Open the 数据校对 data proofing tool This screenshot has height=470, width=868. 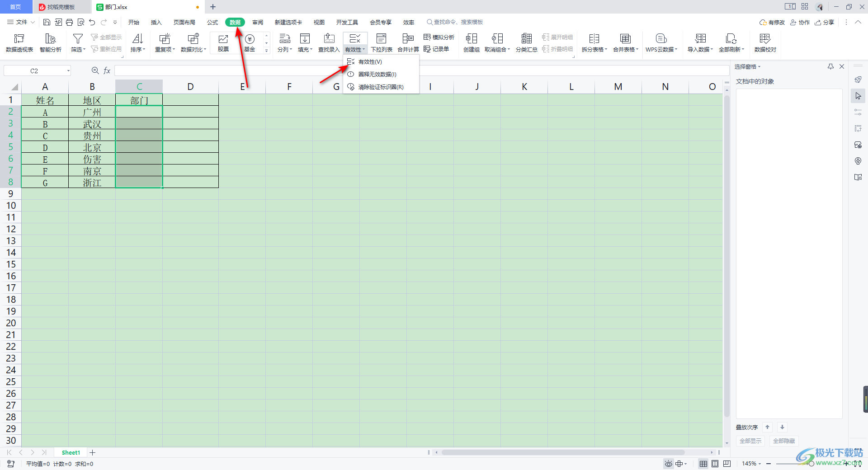765,43
